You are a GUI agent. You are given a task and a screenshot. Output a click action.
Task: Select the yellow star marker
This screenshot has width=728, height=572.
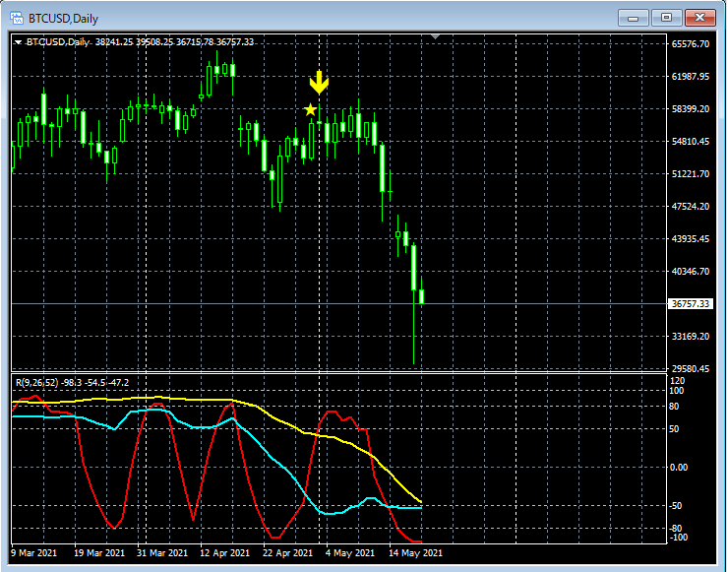(311, 109)
